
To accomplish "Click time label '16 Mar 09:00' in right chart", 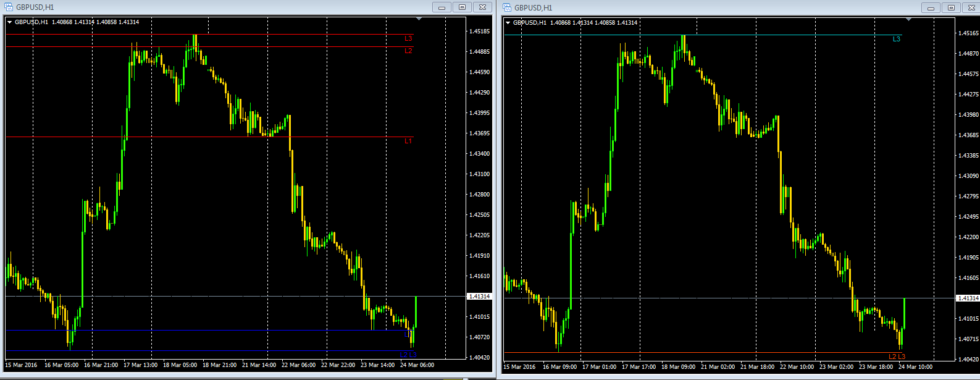I will [559, 367].
